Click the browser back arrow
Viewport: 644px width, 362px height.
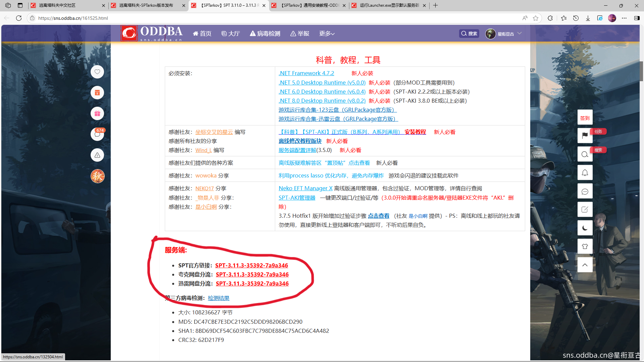[7, 18]
